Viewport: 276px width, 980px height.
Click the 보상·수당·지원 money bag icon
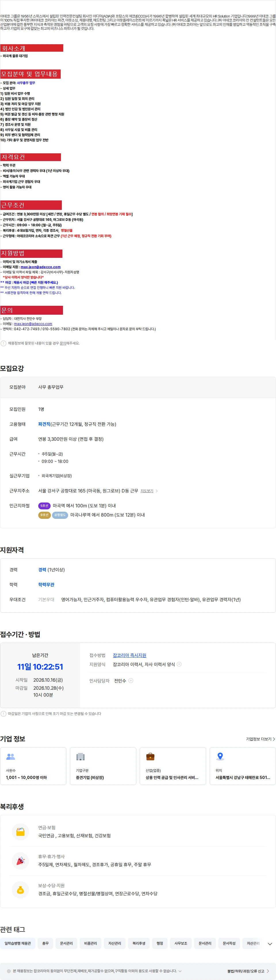[21, 890]
